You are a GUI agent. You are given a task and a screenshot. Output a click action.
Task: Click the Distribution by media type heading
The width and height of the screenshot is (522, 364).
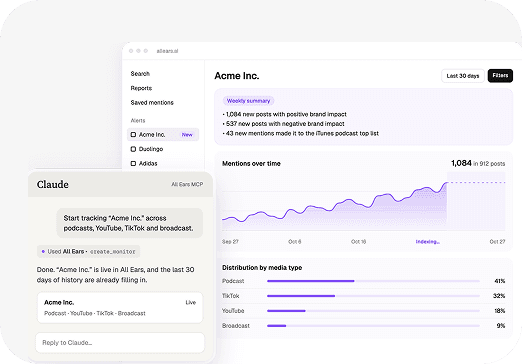[262, 268]
